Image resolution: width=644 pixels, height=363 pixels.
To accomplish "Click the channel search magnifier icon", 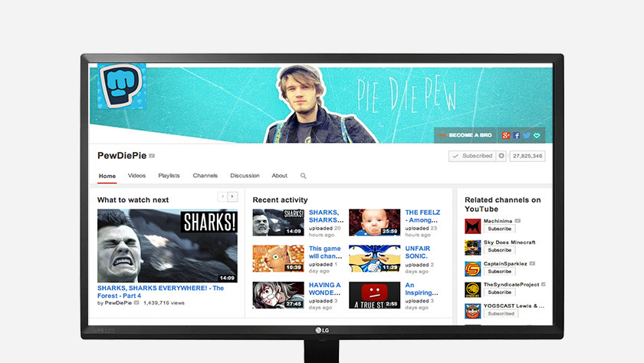I will coord(303,176).
